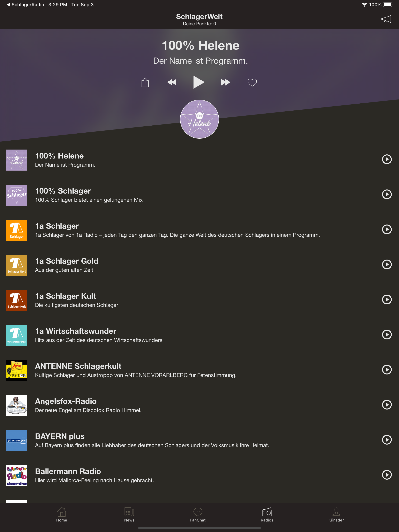Image resolution: width=399 pixels, height=532 pixels.
Task: Return to SchlagerRadio via back arrow
Action: 25,4
